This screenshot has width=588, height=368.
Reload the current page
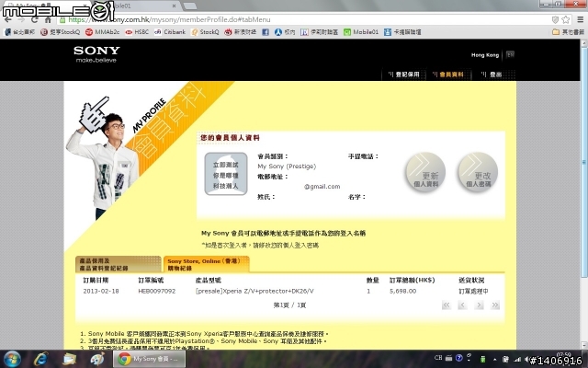tap(35, 19)
